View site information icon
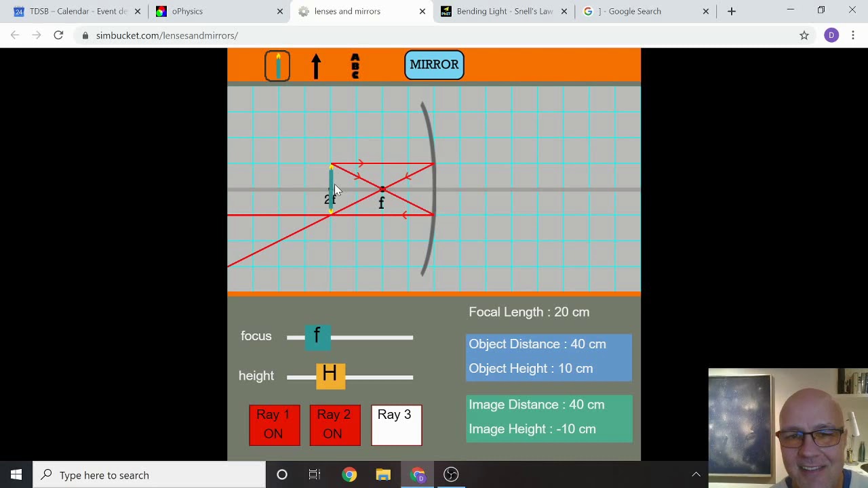868x488 pixels. pos(85,35)
